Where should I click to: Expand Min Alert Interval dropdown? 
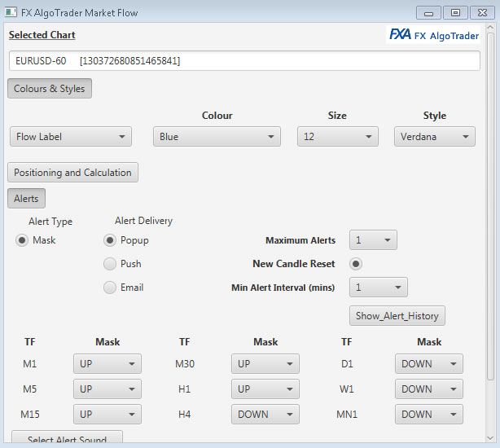378,288
